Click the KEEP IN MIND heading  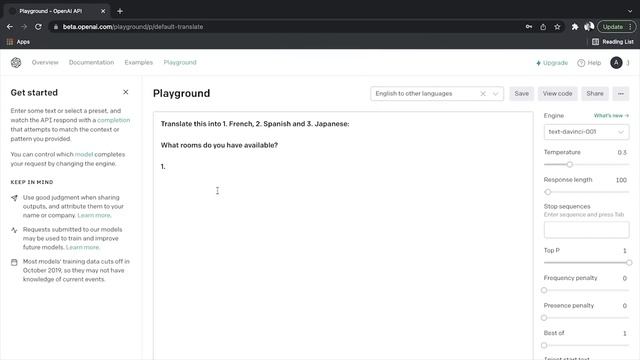point(32,182)
